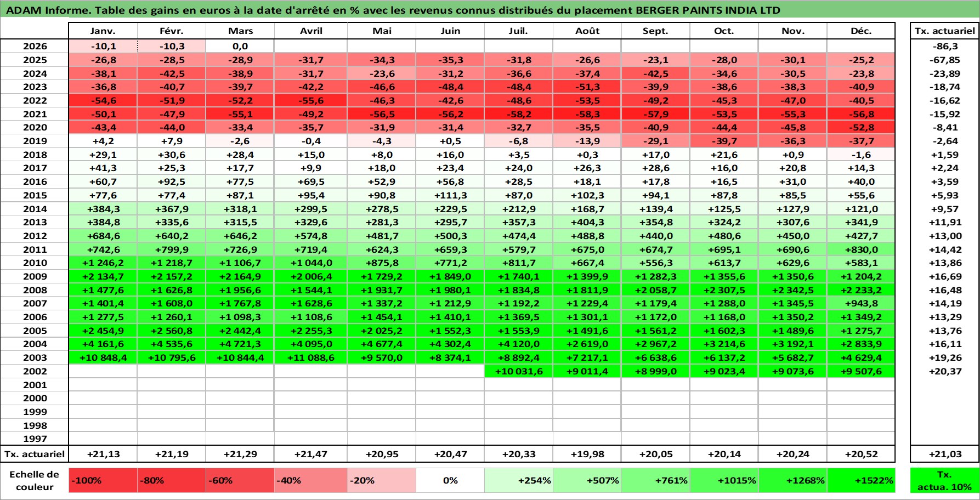The image size is (980, 500).
Task: Select the cell showing -29,1
Action: click(655, 141)
